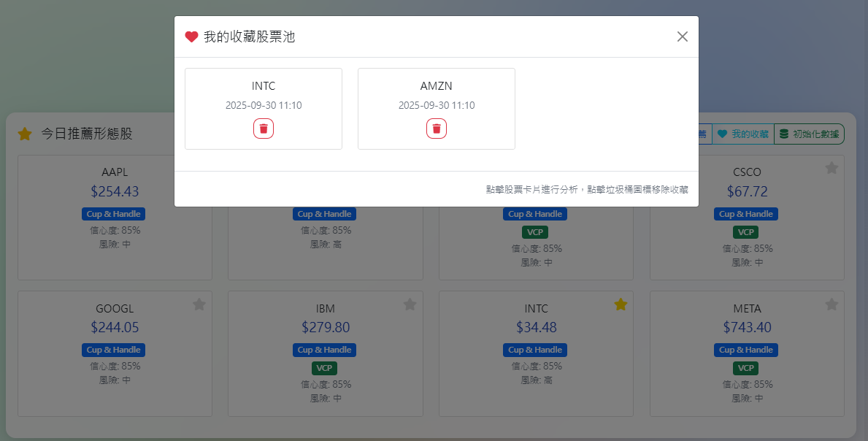Click the Cup & Handle badge on GOOGL
The image size is (868, 441).
pyautogui.click(x=113, y=350)
